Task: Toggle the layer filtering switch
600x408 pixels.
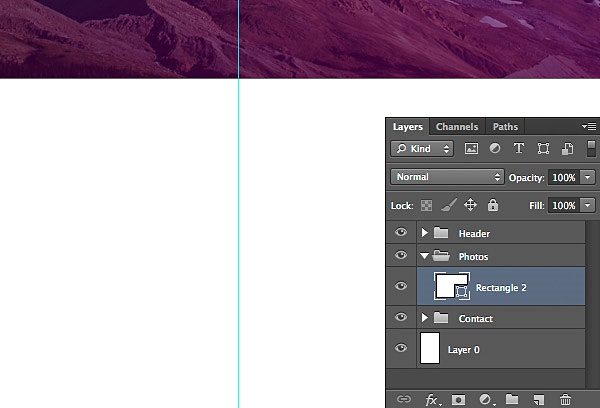Action: pyautogui.click(x=591, y=148)
